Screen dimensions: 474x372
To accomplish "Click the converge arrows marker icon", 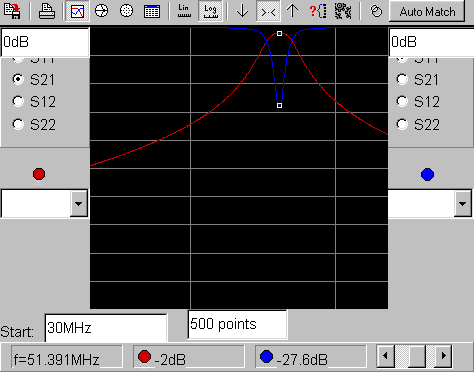I will click(x=268, y=11).
